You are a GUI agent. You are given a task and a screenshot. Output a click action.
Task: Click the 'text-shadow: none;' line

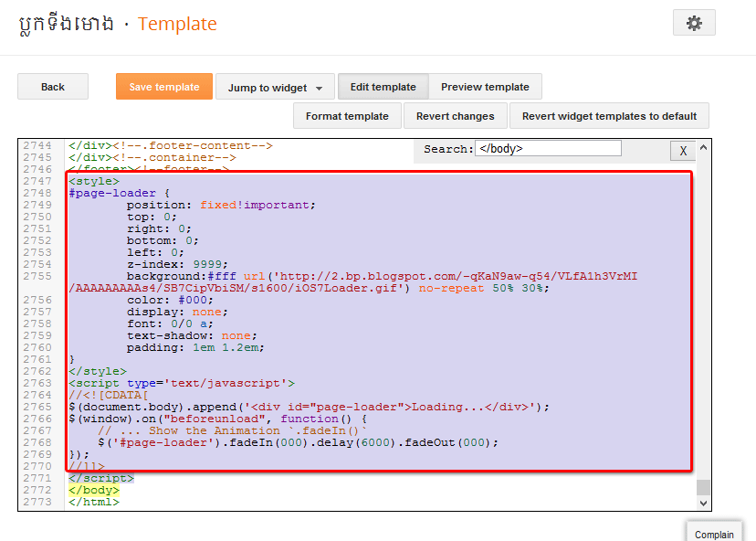(192, 336)
